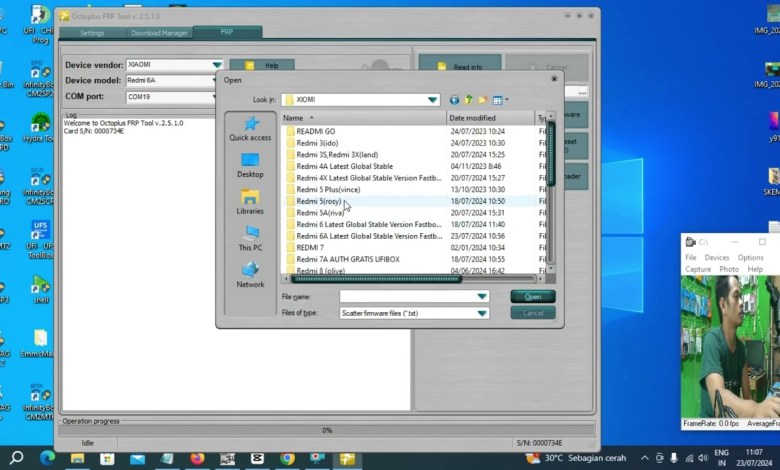Expand the Files of type dropdown
The image size is (780, 470).
point(482,313)
